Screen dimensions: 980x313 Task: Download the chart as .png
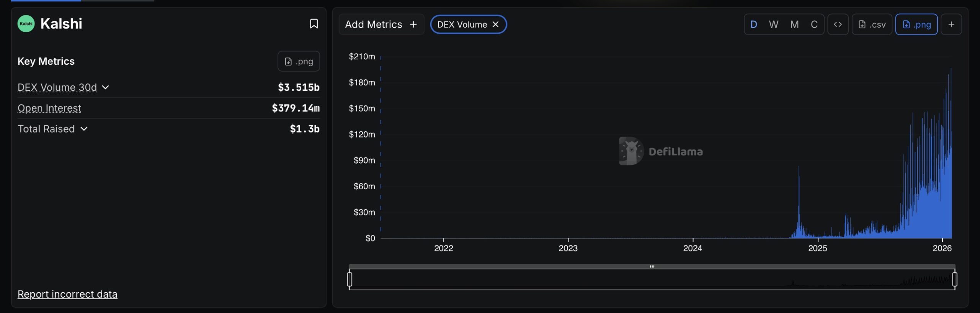pos(916,24)
